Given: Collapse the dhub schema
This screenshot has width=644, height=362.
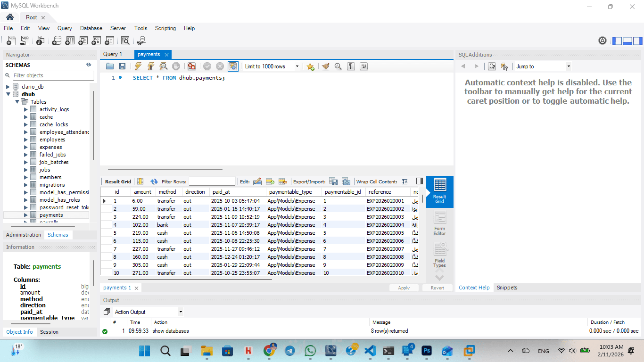Looking at the screenshot, I should (8, 94).
